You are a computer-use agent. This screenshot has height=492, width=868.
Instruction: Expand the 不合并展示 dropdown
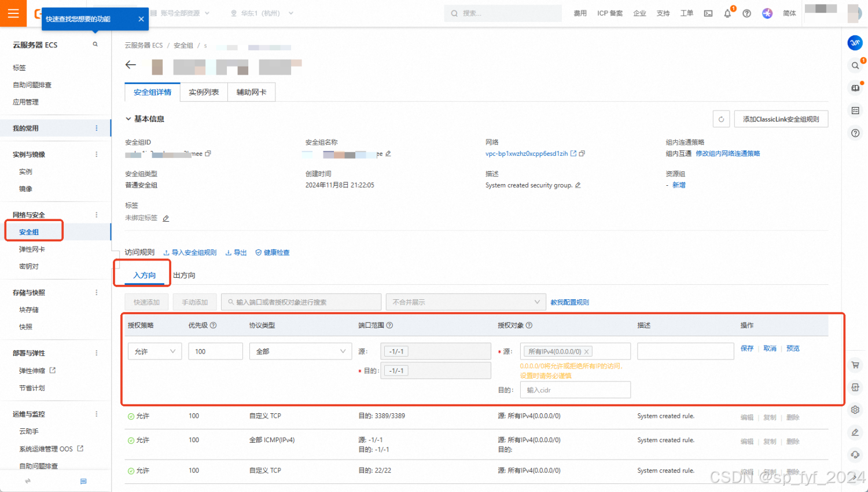[466, 302]
